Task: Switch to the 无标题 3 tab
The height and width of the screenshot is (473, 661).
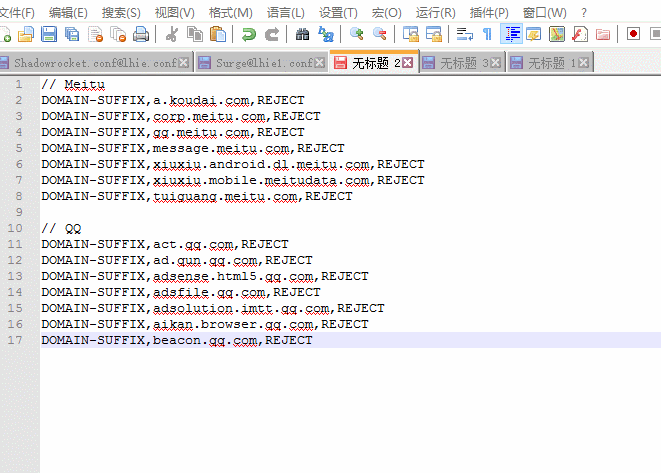Action: pyautogui.click(x=462, y=63)
